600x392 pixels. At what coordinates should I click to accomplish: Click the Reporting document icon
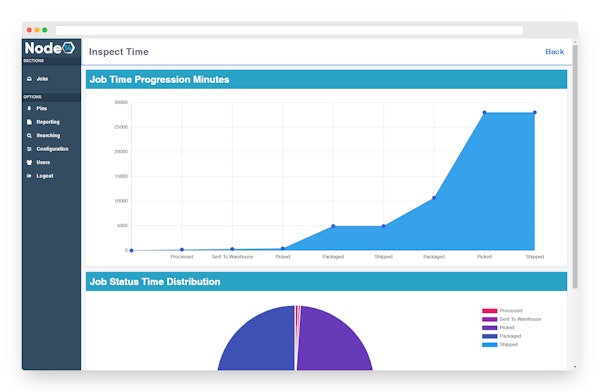[29, 122]
